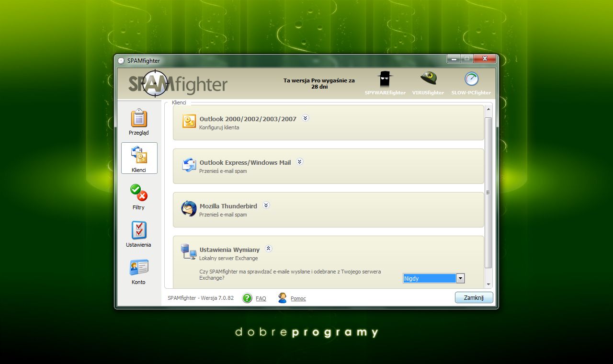Minimize the SPAMfighter window
This screenshot has width=613, height=364.
coord(454,58)
